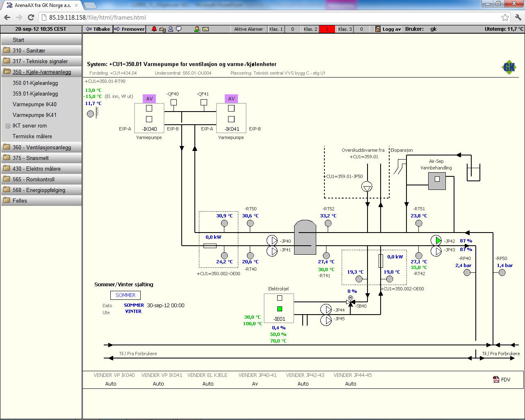Click the AV mode tag above -IK041
This screenshot has height=420, width=525.
231,99
